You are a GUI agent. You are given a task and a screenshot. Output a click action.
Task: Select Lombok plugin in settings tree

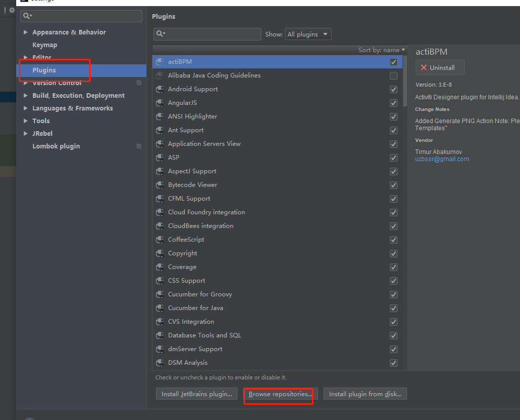pyautogui.click(x=56, y=146)
